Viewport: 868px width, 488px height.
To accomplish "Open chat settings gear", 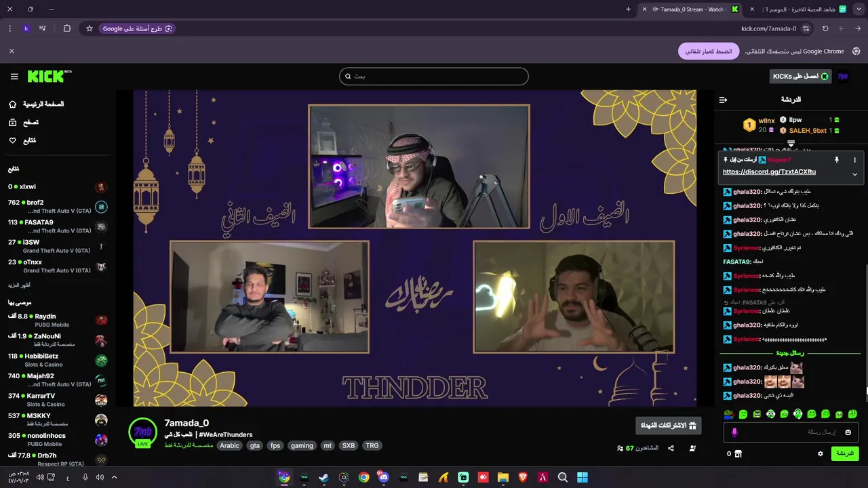I will coord(821,453).
